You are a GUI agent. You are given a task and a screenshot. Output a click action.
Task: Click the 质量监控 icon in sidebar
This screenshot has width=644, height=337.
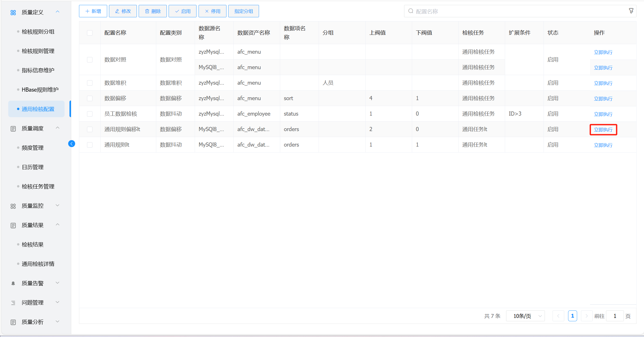click(x=13, y=206)
